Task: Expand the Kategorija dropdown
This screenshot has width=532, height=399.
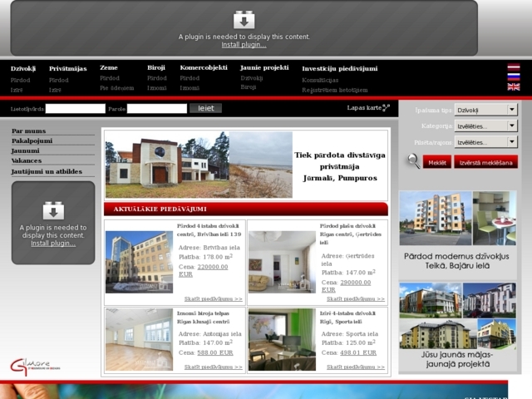Action: pos(486,126)
